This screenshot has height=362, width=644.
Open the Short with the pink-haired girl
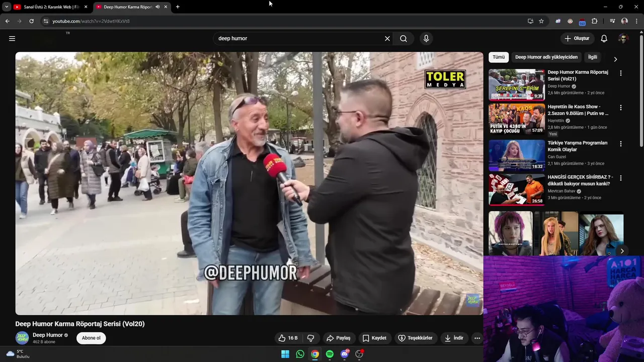[x=510, y=233]
